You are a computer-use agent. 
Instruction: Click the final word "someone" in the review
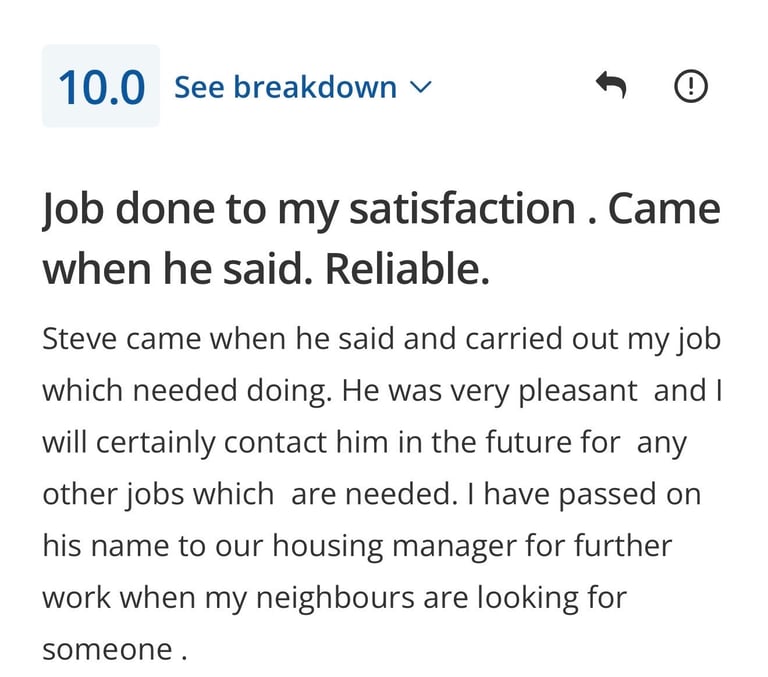[x=107, y=650]
